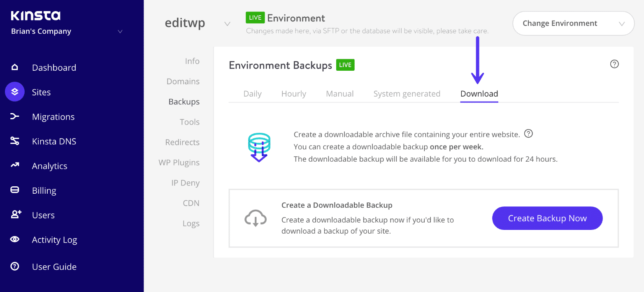Select the Dashboard icon in the sidebar
Screen dimensions: 644x292
(x=15, y=67)
